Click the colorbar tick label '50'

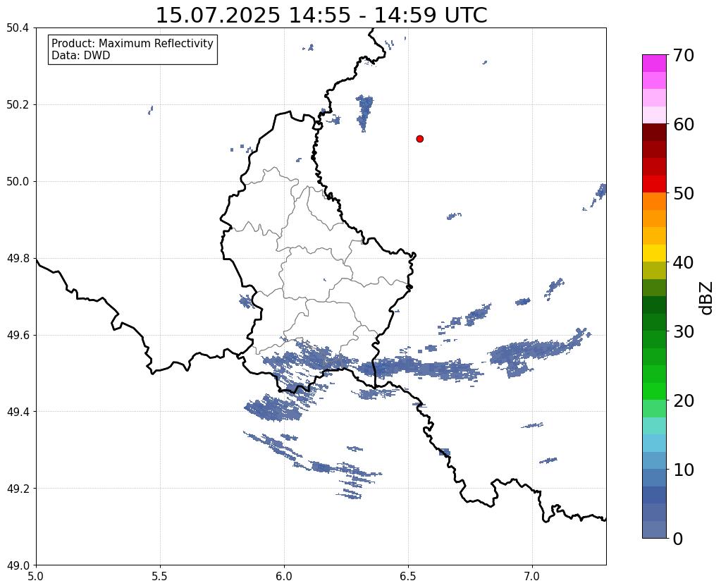coord(684,193)
